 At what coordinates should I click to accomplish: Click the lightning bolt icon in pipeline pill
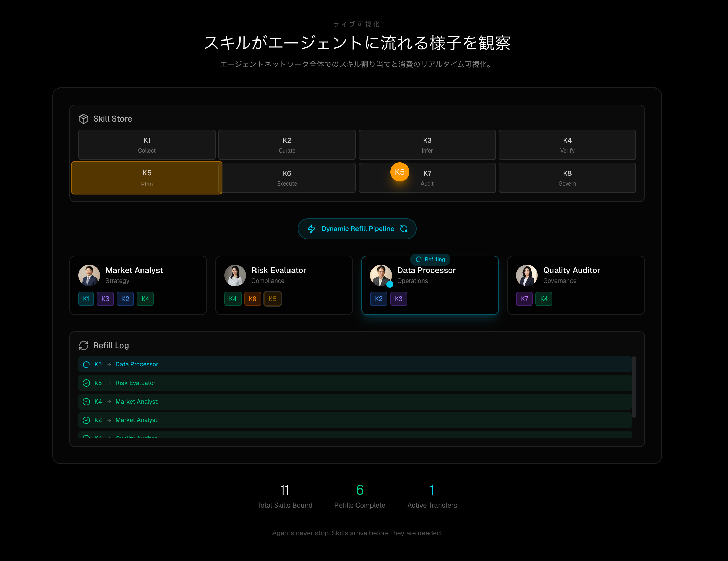coord(311,229)
